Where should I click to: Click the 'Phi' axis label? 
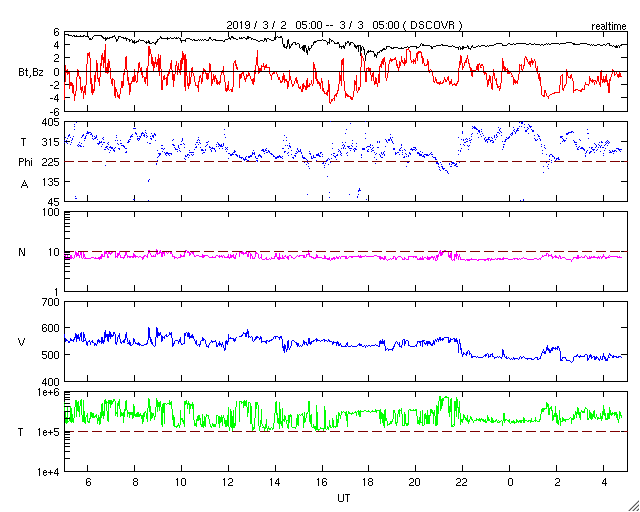click(25, 162)
